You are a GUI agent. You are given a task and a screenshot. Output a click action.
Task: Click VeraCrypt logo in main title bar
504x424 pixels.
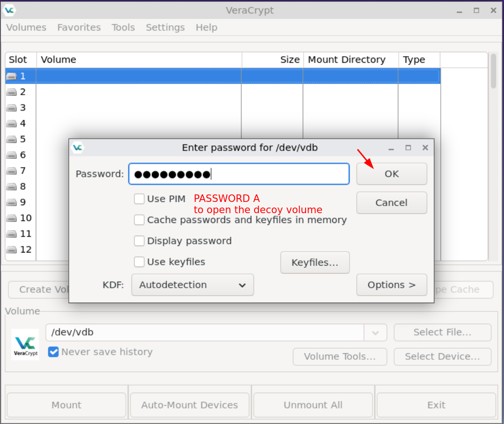9,10
